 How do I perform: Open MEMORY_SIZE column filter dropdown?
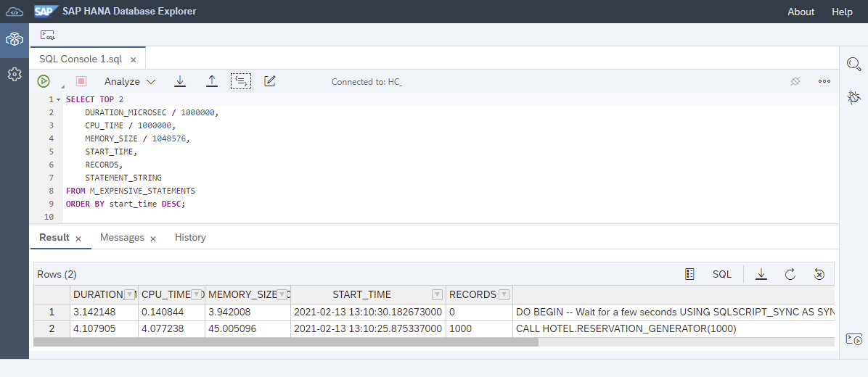click(x=282, y=294)
